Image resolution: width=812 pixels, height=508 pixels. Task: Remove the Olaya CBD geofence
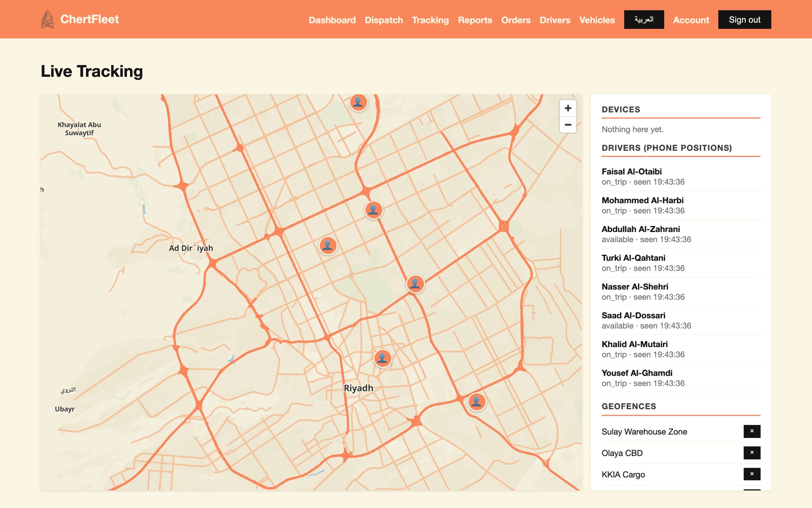click(x=752, y=452)
